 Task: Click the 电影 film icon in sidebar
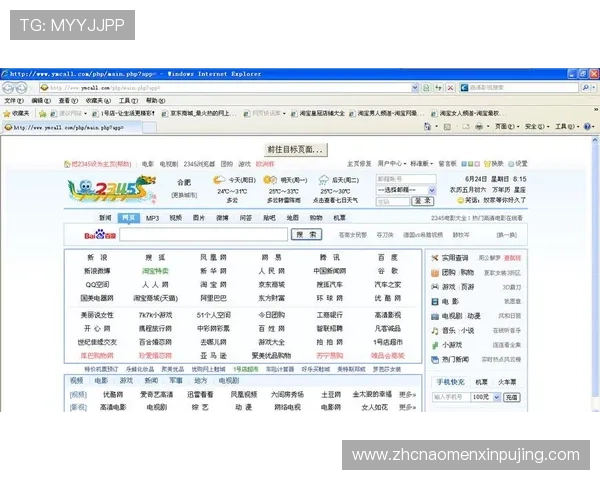(435, 302)
